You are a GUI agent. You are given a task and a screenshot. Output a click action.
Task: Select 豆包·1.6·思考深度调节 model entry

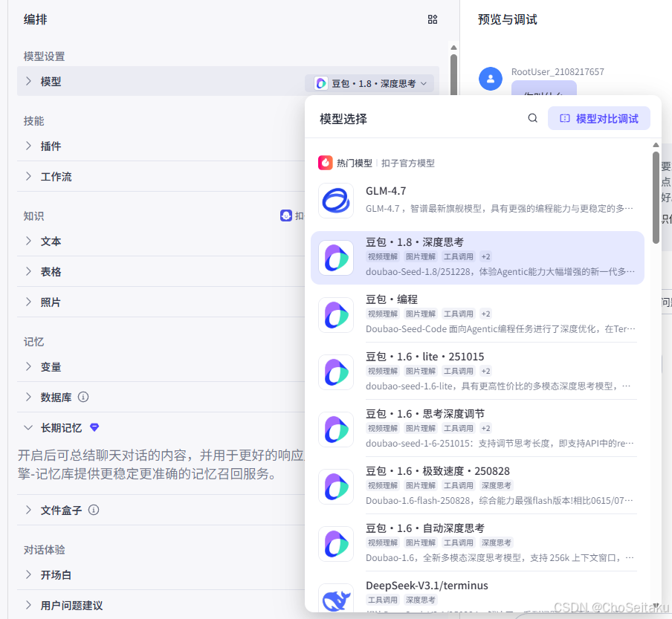[477, 428]
